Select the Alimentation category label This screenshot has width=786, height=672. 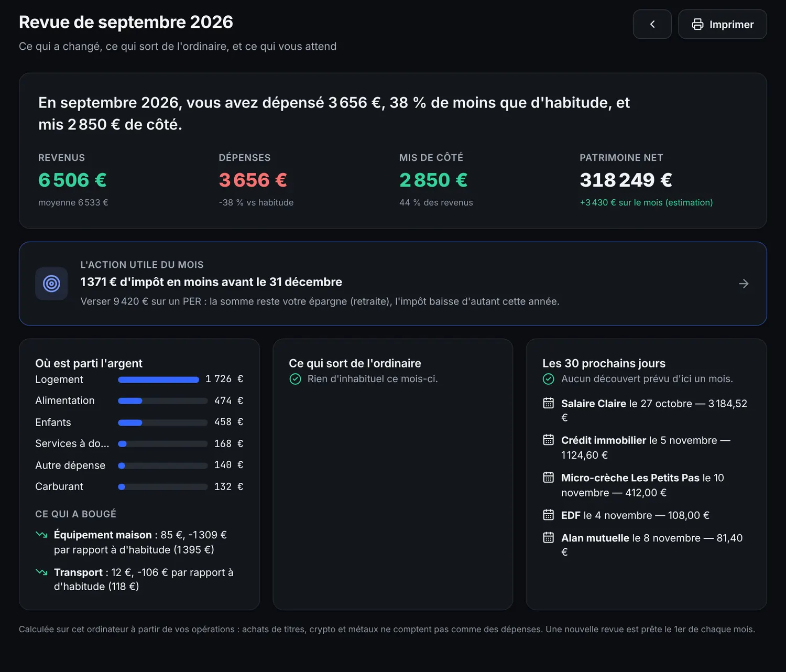(x=65, y=400)
